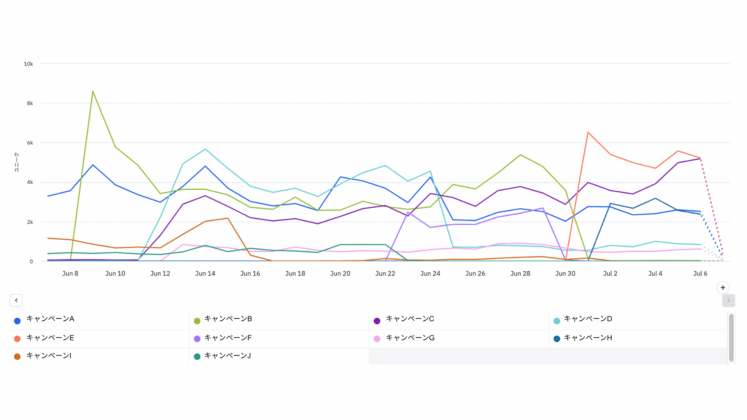747x420 pixels.
Task: Hide キャンペーンI series from chart
Action: click(48, 356)
